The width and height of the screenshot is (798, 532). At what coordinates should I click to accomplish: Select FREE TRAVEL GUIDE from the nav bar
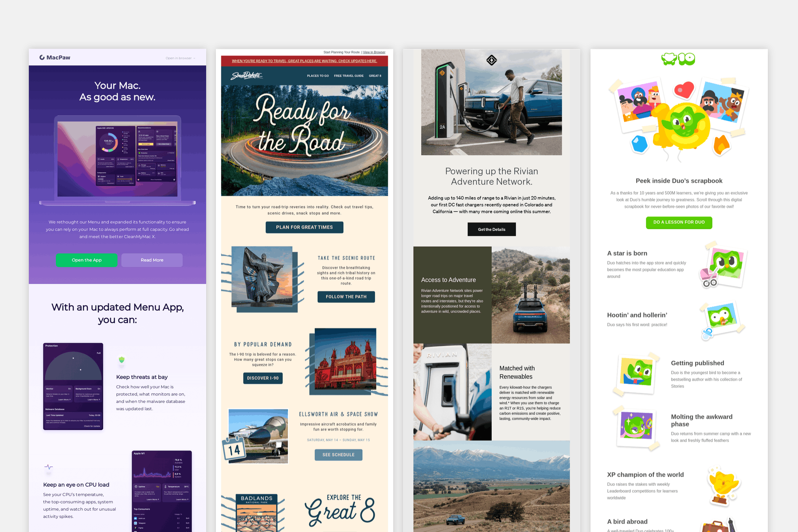click(348, 75)
